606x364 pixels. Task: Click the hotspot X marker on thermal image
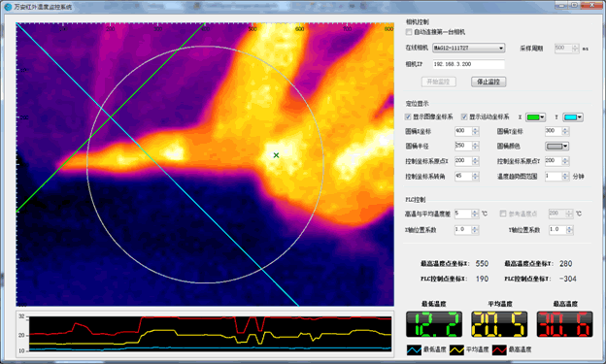[x=276, y=155]
